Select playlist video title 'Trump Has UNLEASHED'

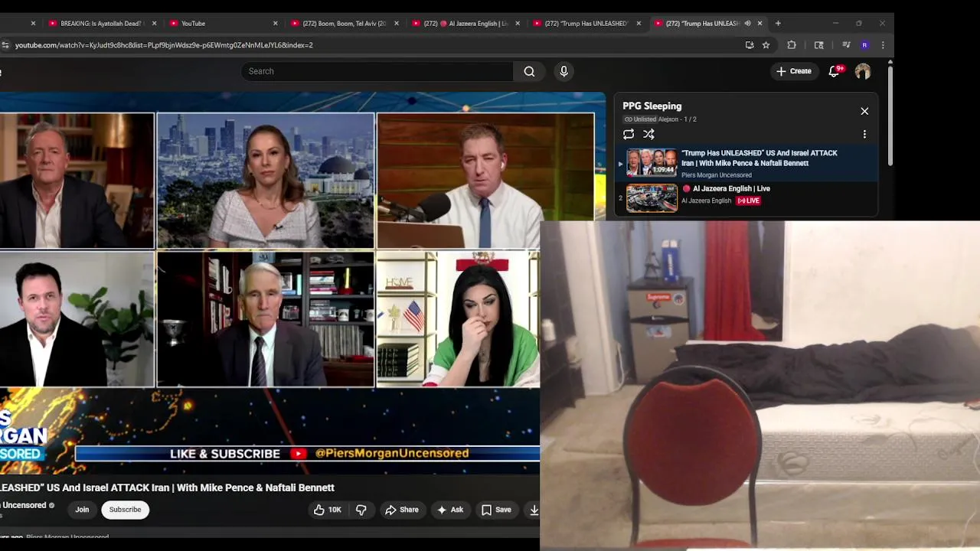(759, 158)
